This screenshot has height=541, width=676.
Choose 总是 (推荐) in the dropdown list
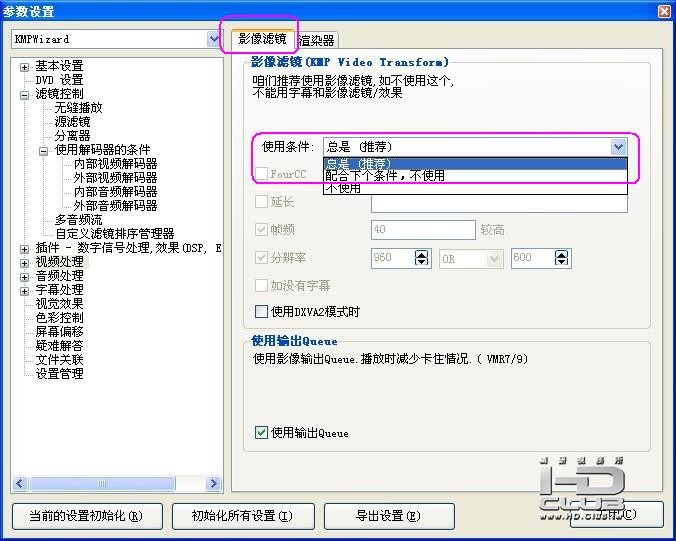point(475,163)
